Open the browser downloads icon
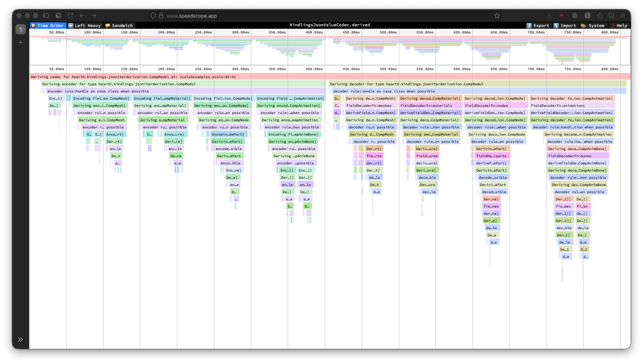Viewport: 643px width, 364px height. (549, 15)
